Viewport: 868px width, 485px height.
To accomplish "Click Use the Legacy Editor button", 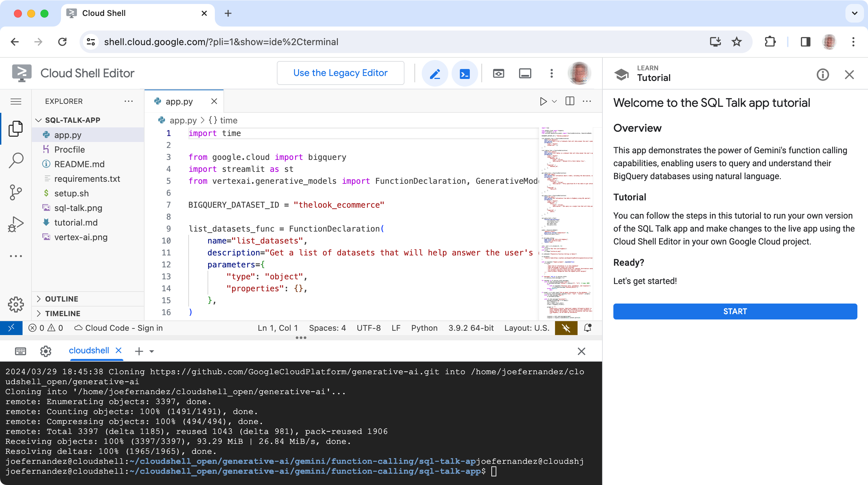I will (340, 73).
